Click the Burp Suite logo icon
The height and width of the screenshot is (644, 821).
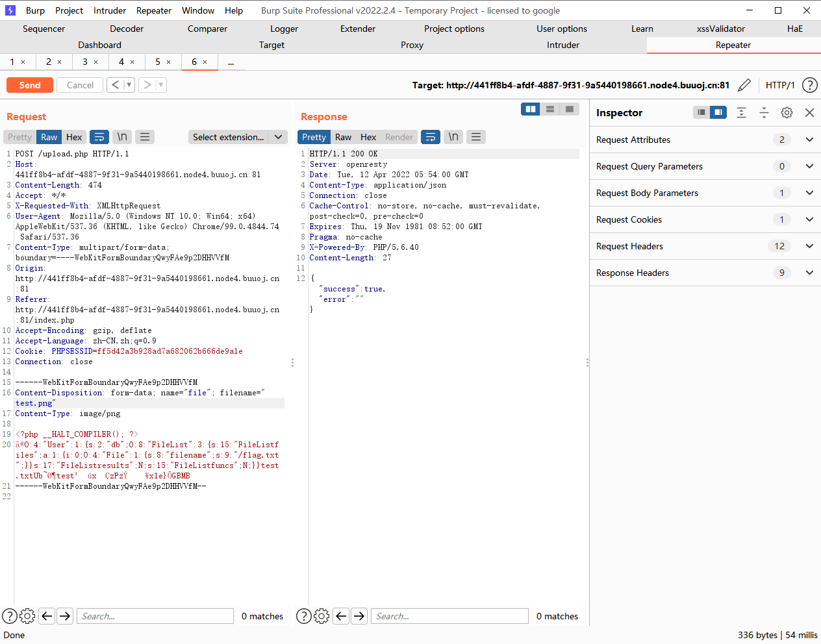click(10, 10)
